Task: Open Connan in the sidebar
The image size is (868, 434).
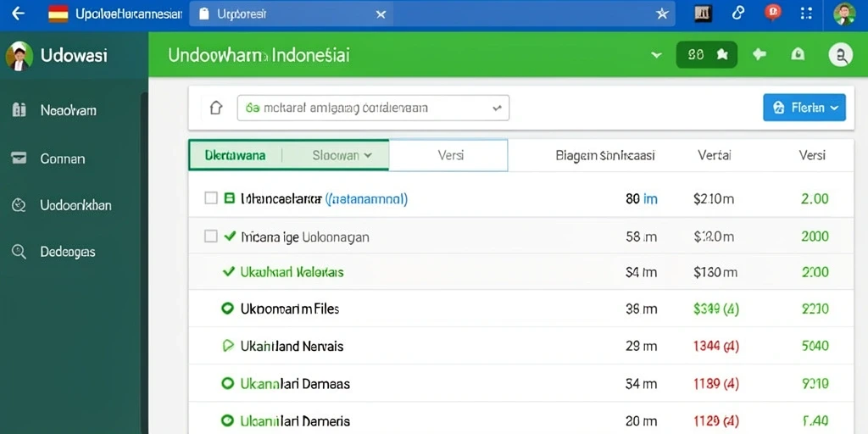Action: [x=63, y=159]
